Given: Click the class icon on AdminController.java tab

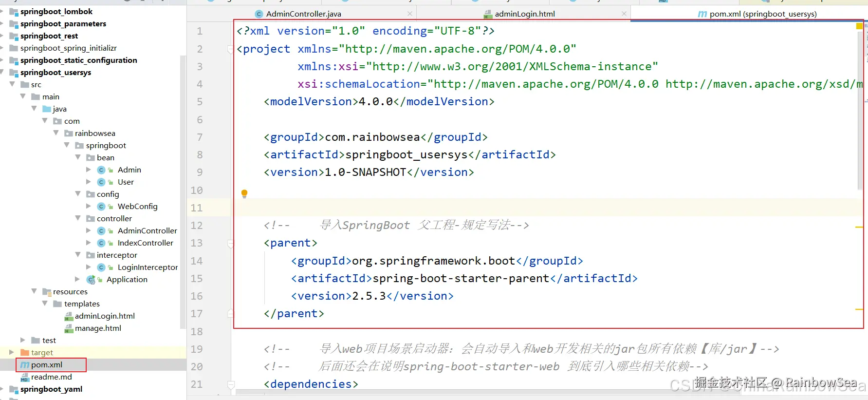Looking at the screenshot, I should point(259,14).
